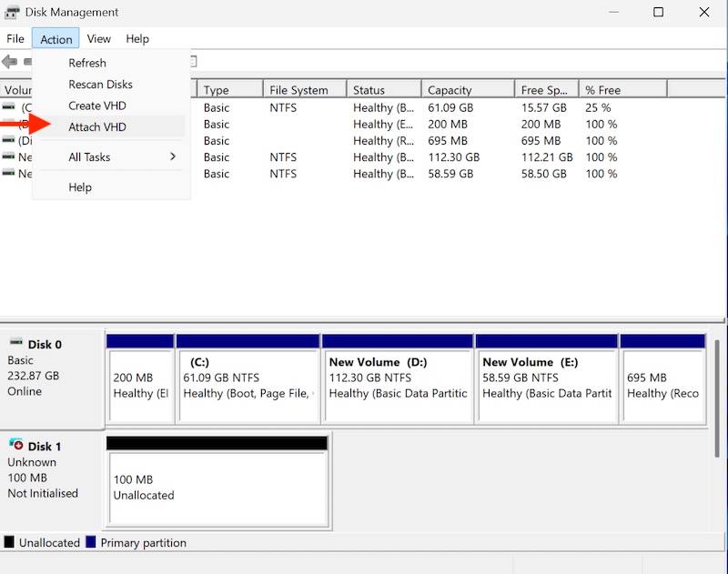Click the File System column header
Image resolution: width=728 pixels, height=574 pixels.
tap(298, 90)
